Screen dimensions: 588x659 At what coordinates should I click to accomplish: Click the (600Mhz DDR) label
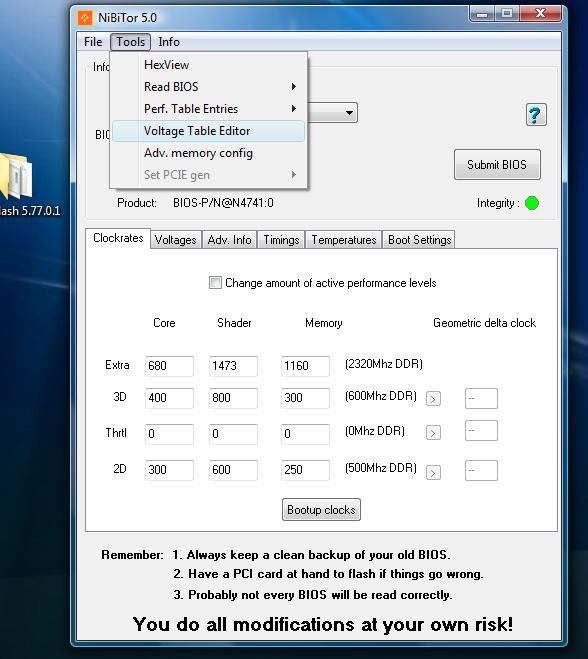point(381,396)
